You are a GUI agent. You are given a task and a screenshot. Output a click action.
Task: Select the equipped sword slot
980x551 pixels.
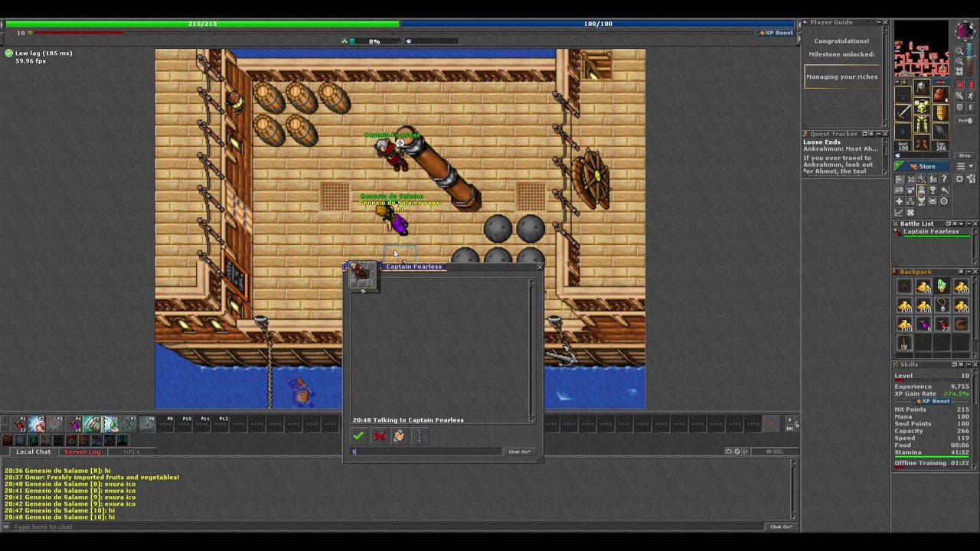pos(903,113)
